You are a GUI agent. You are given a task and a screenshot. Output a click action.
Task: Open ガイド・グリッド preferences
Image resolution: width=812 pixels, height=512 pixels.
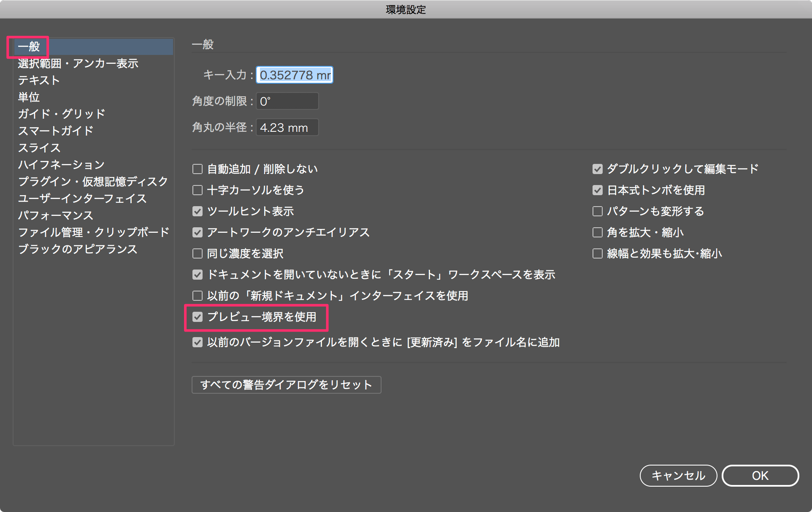click(62, 114)
